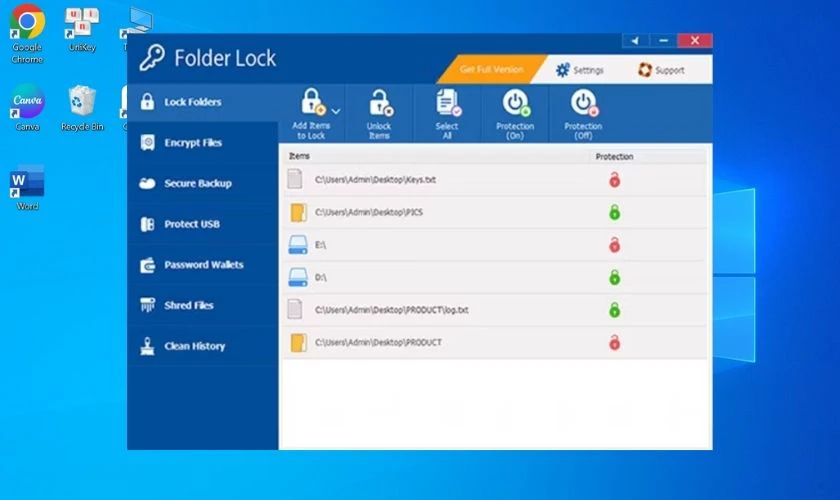840x500 pixels.
Task: Click the Add Items to Lock padlock icon
Action: click(312, 102)
